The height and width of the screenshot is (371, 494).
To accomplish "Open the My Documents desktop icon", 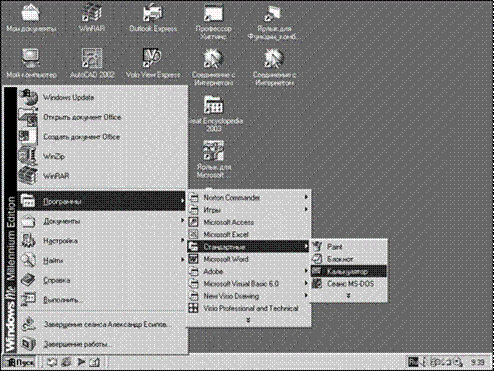I will tap(31, 18).
